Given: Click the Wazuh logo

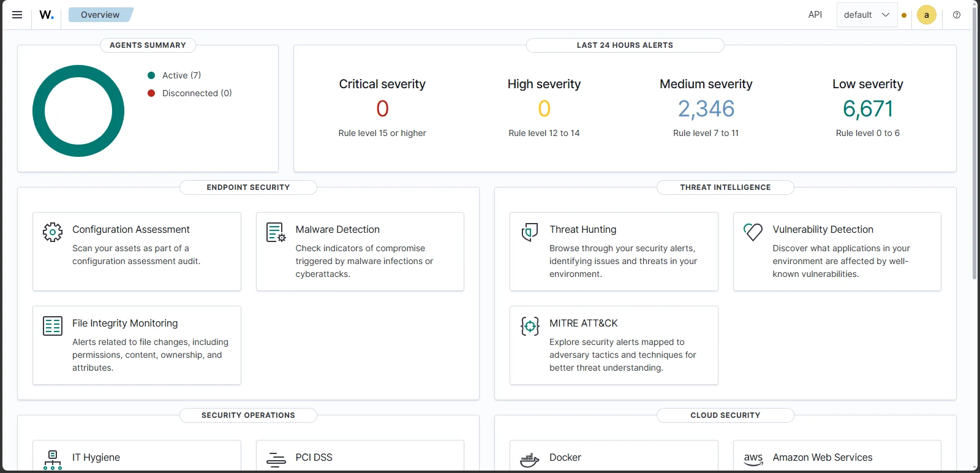Looking at the screenshot, I should (x=47, y=15).
